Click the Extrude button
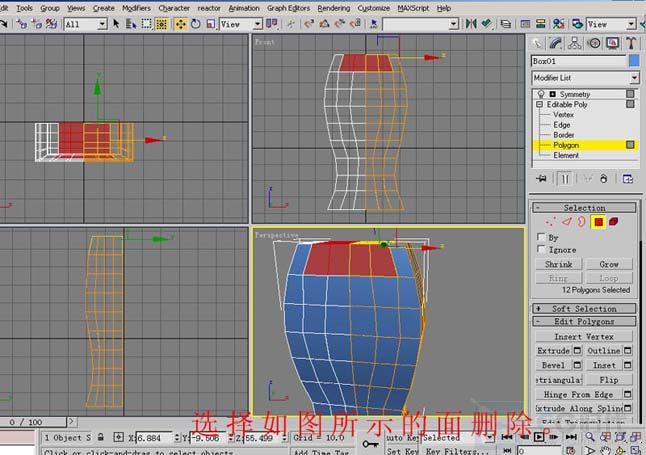 pos(553,350)
